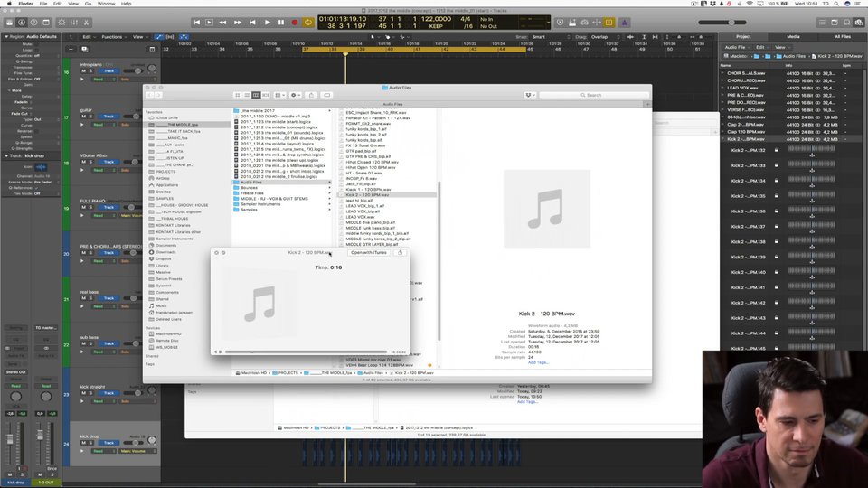Click the red Record button
Image resolution: width=868 pixels, height=488 pixels.
click(295, 23)
